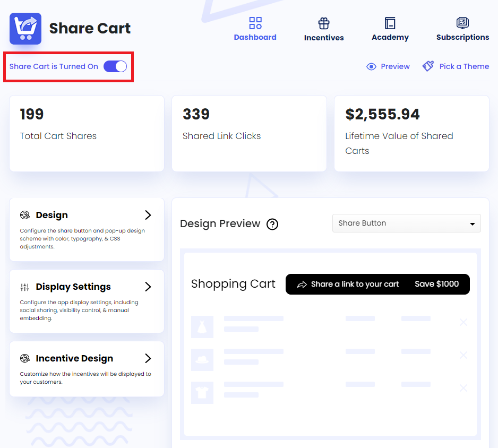Click the Share Cart app logo icon
The image size is (498, 448).
[25, 29]
